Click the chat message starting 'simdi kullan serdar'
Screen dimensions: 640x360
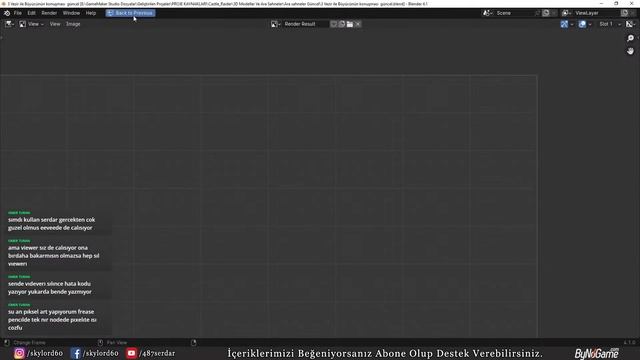(52, 224)
